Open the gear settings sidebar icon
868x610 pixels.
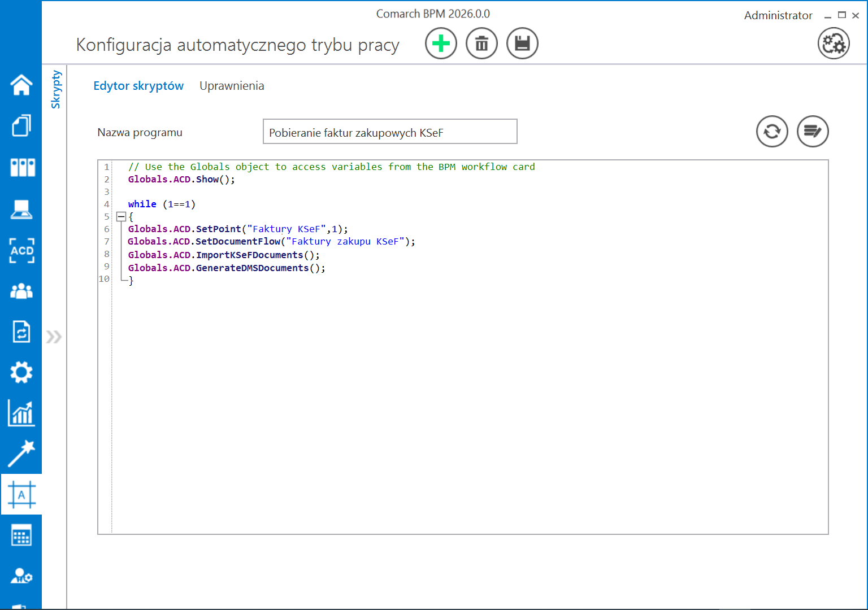(x=21, y=372)
